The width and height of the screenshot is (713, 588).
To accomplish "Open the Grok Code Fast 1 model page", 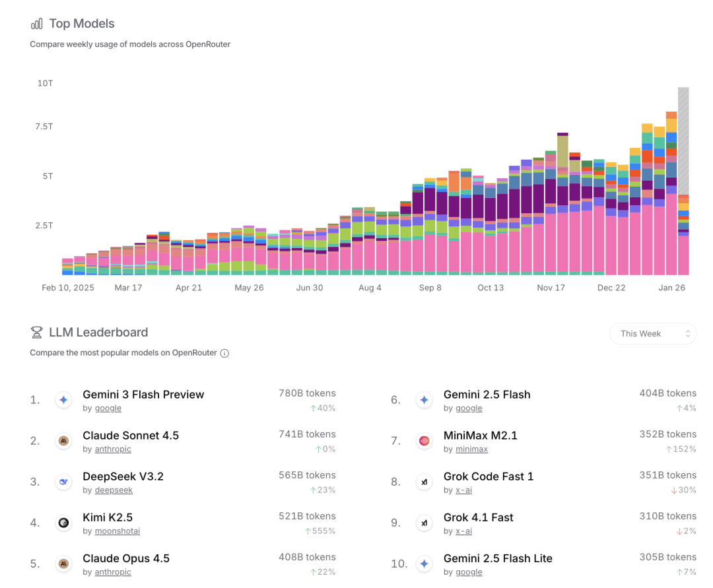I will click(489, 476).
